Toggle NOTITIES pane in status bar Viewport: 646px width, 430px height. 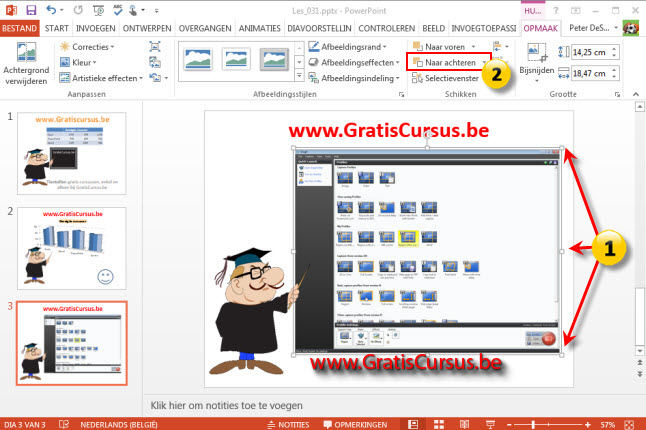pyautogui.click(x=288, y=425)
